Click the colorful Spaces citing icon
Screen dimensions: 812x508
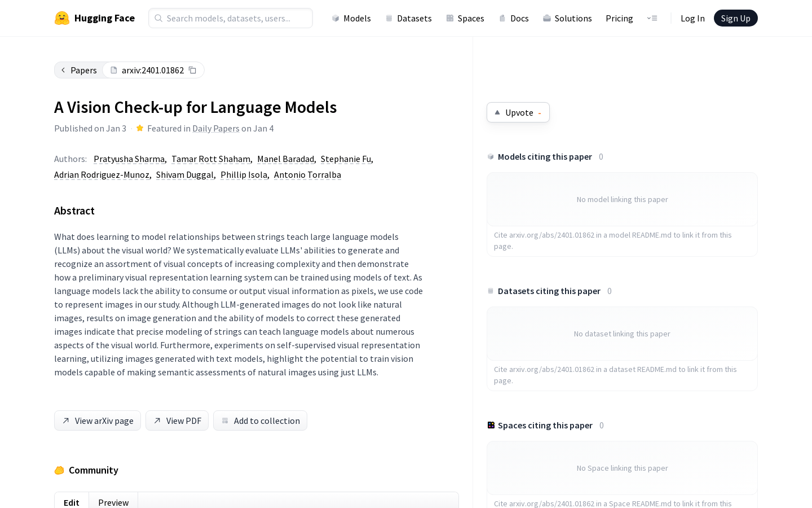pos(491,425)
